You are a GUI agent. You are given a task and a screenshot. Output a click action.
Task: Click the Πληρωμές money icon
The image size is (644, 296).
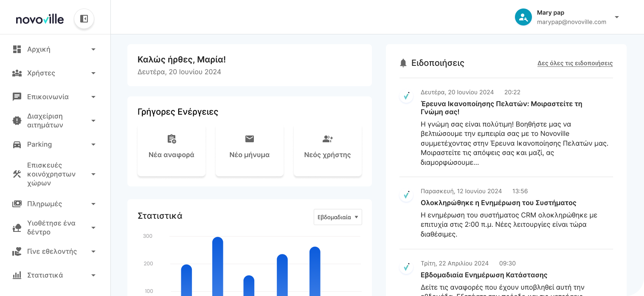pyautogui.click(x=17, y=204)
